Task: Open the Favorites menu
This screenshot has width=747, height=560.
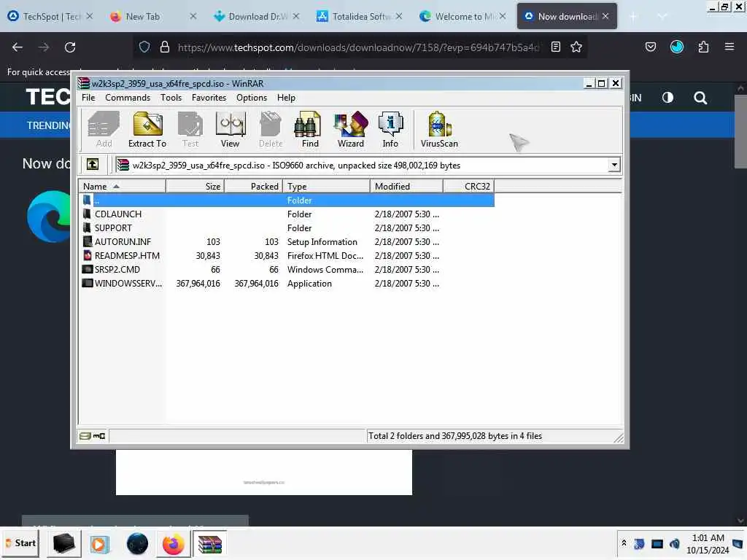Action: [209, 98]
